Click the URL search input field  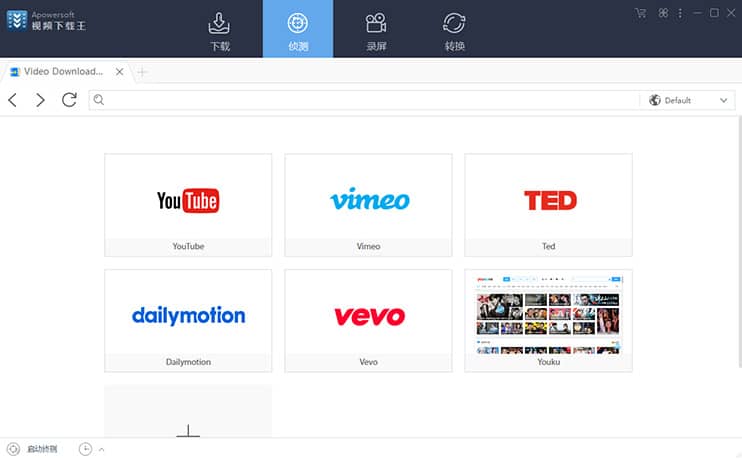pos(370,100)
